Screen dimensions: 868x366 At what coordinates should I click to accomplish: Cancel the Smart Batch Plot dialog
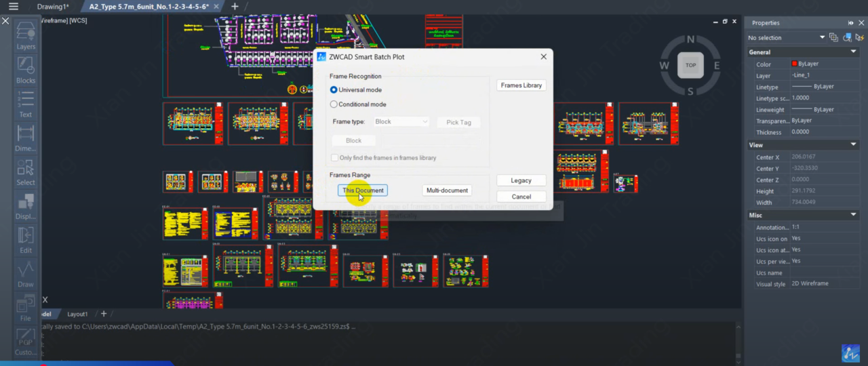coord(521,197)
